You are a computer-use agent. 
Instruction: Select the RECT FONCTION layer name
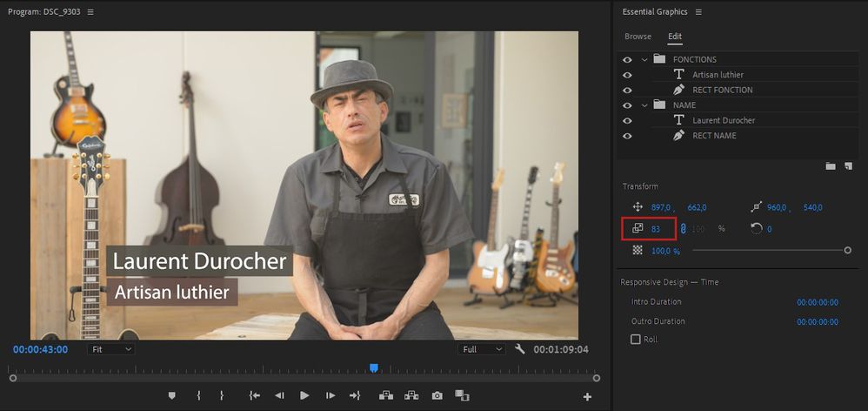pyautogui.click(x=723, y=90)
